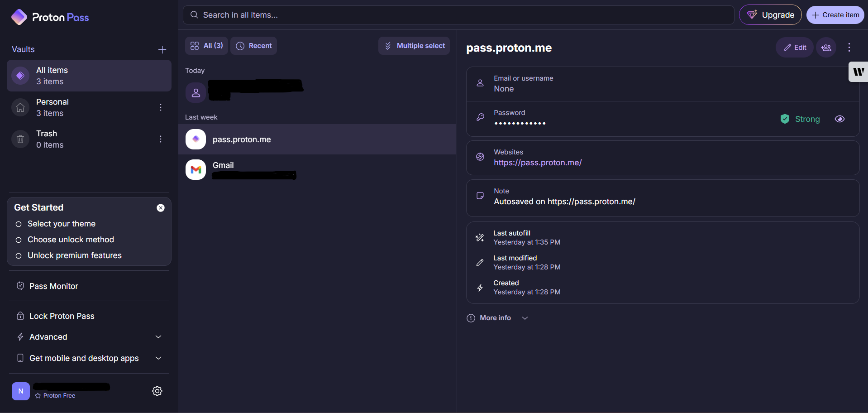
Task: Click the Upgrade button
Action: tap(770, 15)
